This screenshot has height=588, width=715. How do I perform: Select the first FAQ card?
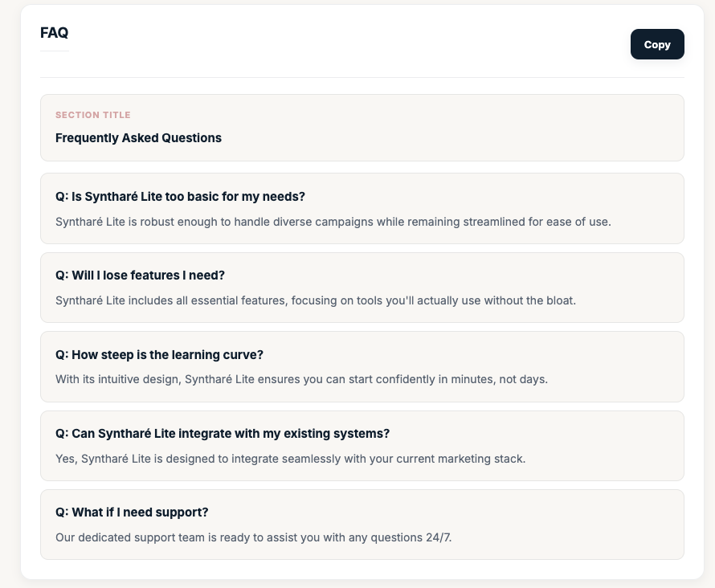[x=362, y=208]
